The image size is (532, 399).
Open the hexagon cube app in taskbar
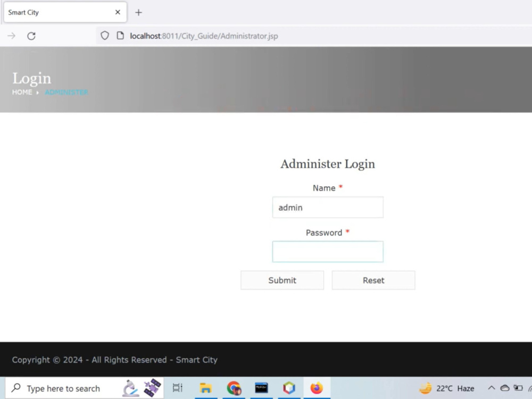[289, 388]
